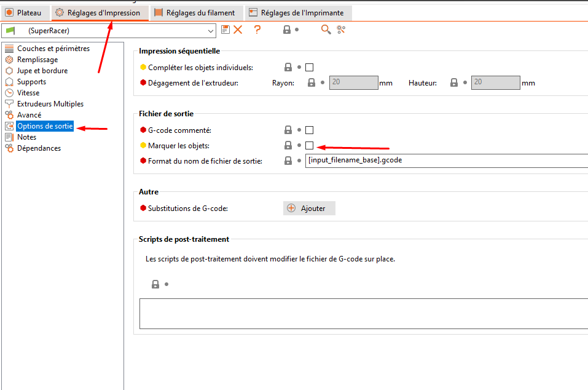588x390 pixels.
Task: Open the Réglages du filament tab
Action: tap(197, 13)
